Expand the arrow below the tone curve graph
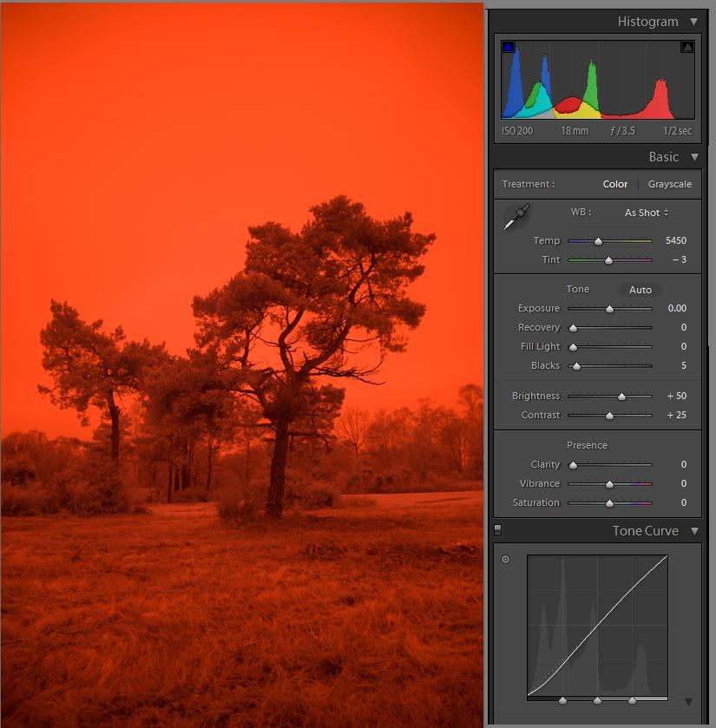The image size is (716, 728). point(688,702)
